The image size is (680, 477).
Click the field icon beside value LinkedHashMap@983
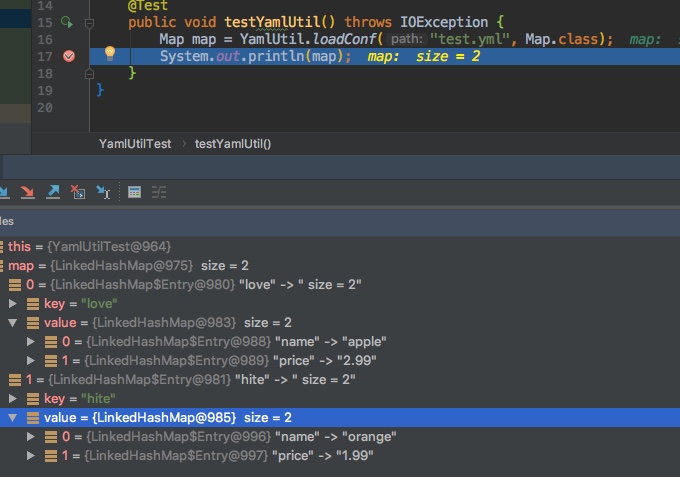point(33,323)
